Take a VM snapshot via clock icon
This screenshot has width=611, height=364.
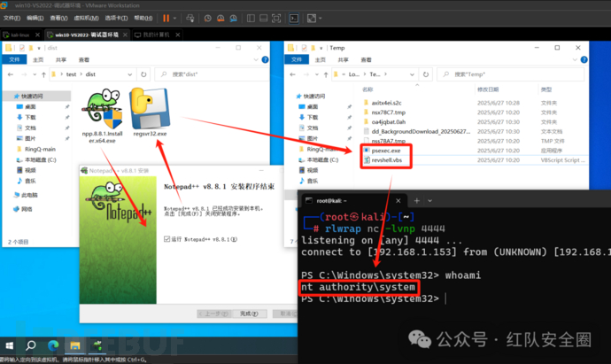[208, 19]
